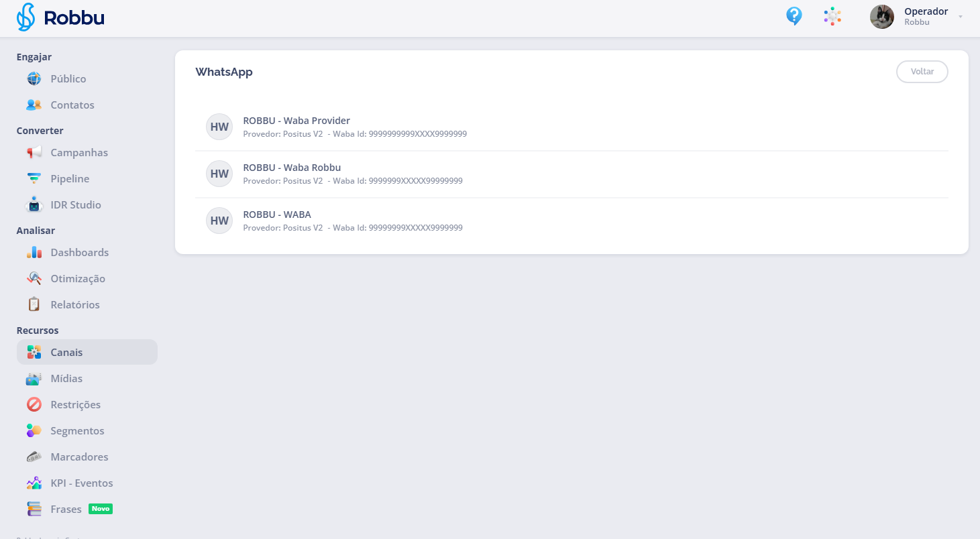Click the Público globe icon
The width and height of the screenshot is (980, 539).
[34, 79]
